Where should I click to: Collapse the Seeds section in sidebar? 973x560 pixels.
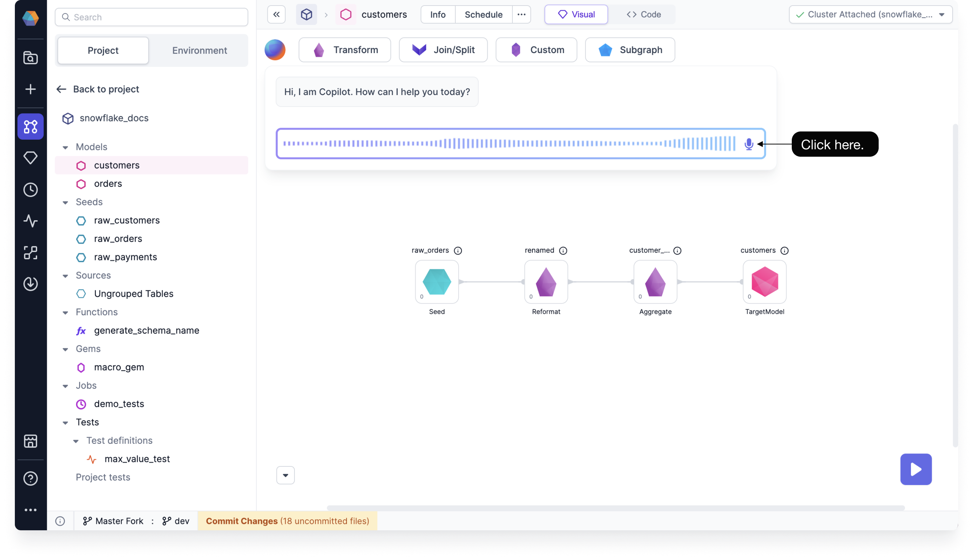click(x=65, y=202)
